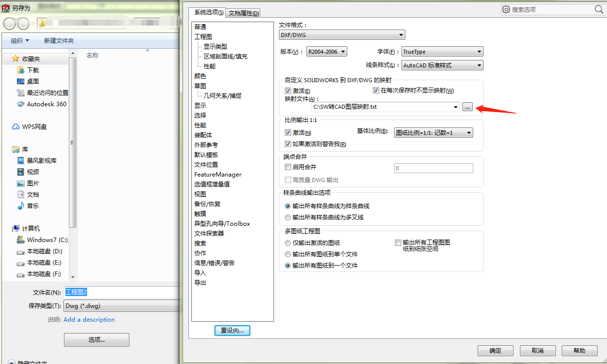
Task: Toggle the 激活 scale output checkbox
Action: [288, 133]
